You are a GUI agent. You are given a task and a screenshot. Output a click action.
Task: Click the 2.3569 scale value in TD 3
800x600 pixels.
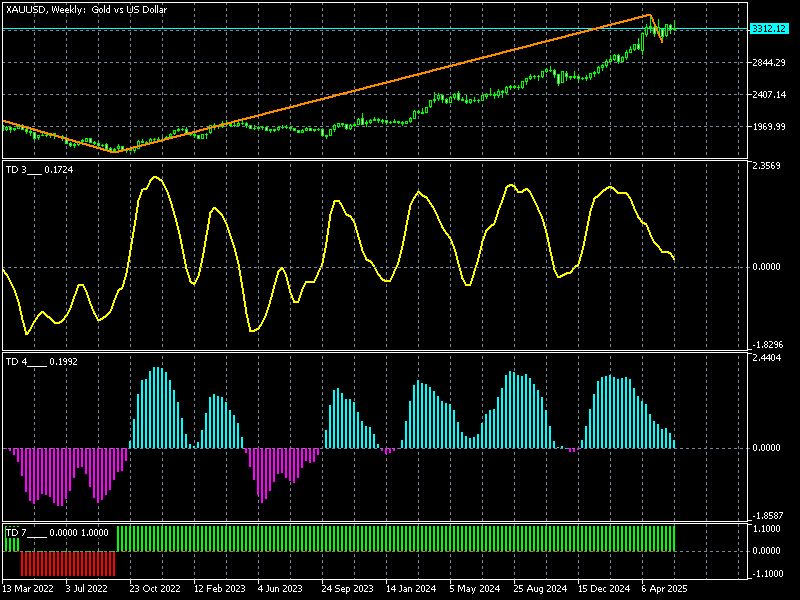click(x=766, y=166)
